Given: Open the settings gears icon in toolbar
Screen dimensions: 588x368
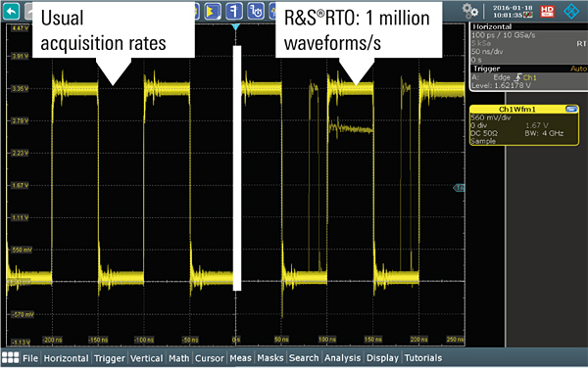Looking at the screenshot, I should (x=469, y=11).
